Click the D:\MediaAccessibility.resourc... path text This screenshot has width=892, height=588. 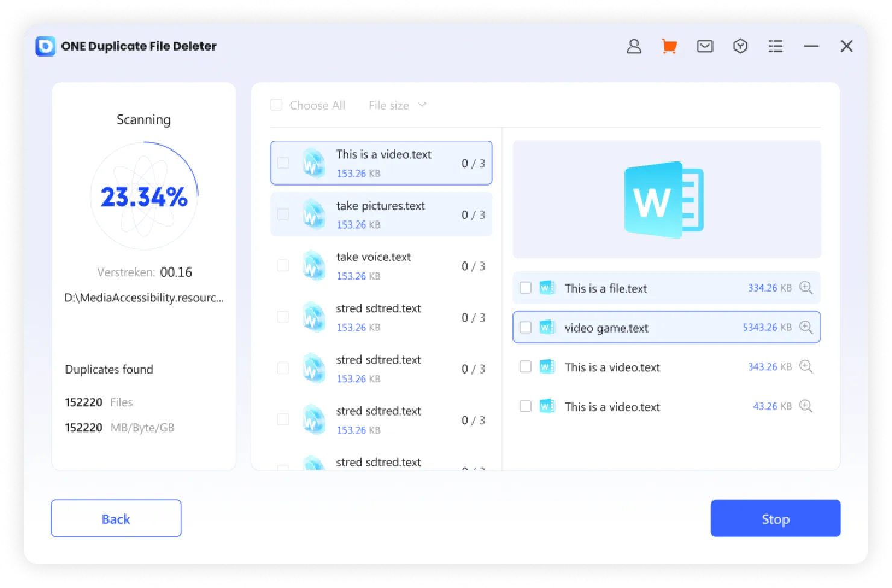point(144,298)
